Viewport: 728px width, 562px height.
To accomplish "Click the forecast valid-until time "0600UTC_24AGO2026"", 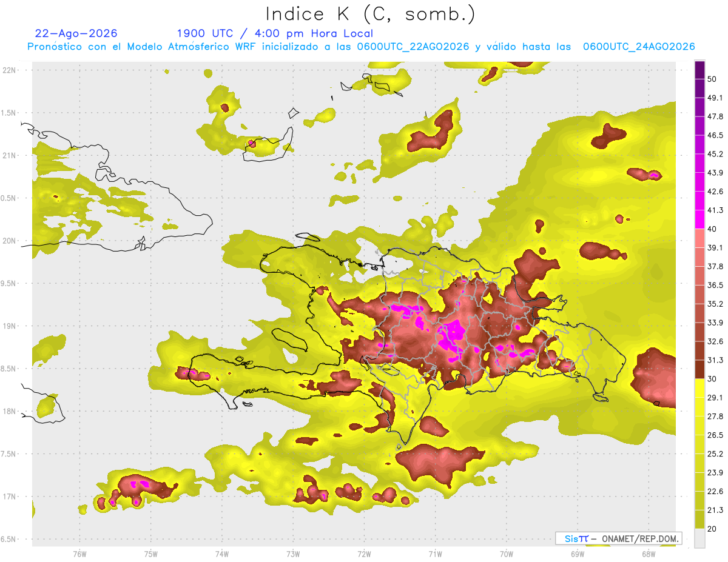I will [x=639, y=47].
